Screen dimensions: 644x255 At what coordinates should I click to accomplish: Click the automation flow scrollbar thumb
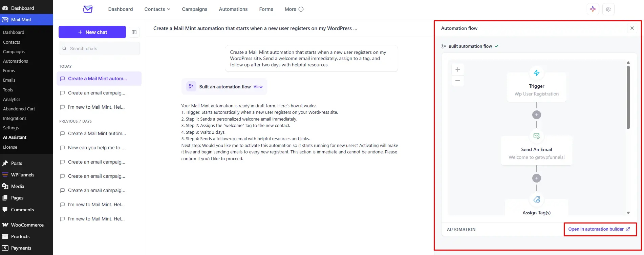coord(628,97)
